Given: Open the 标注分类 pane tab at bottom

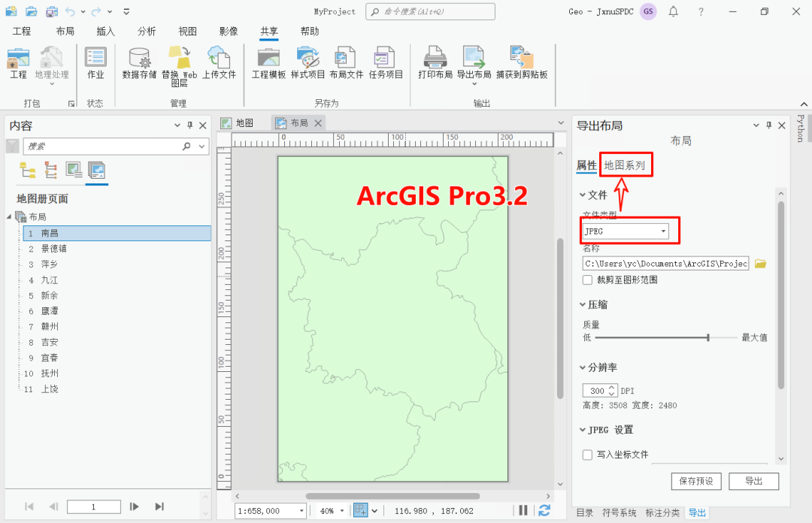Looking at the screenshot, I should (x=662, y=512).
